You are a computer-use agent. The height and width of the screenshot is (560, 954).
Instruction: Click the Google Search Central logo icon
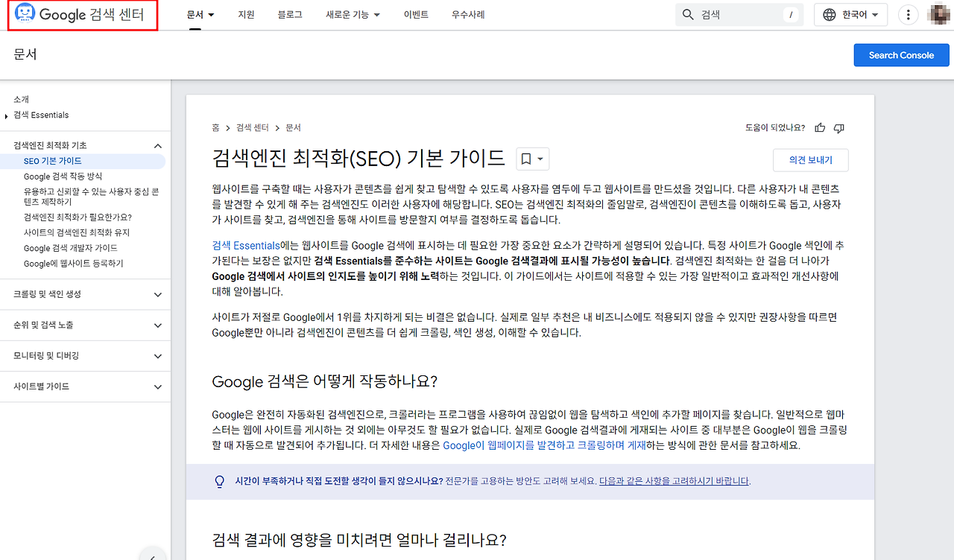(25, 14)
